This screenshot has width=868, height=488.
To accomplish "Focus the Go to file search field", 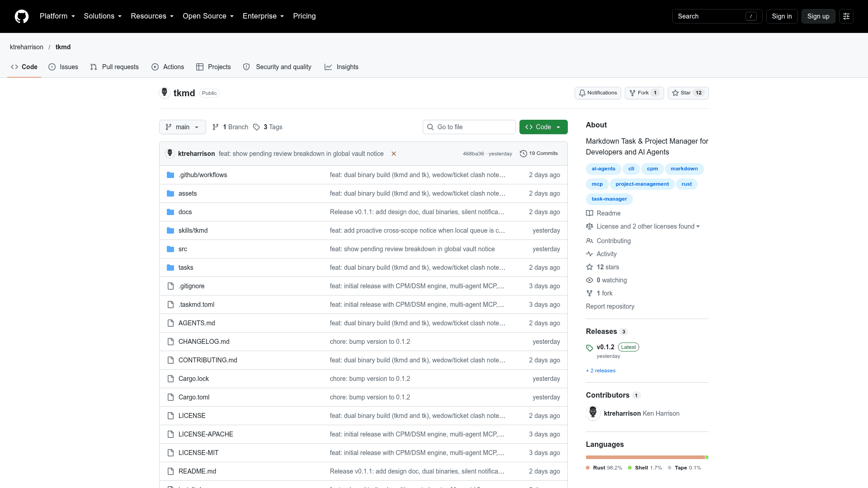I will coord(469,127).
